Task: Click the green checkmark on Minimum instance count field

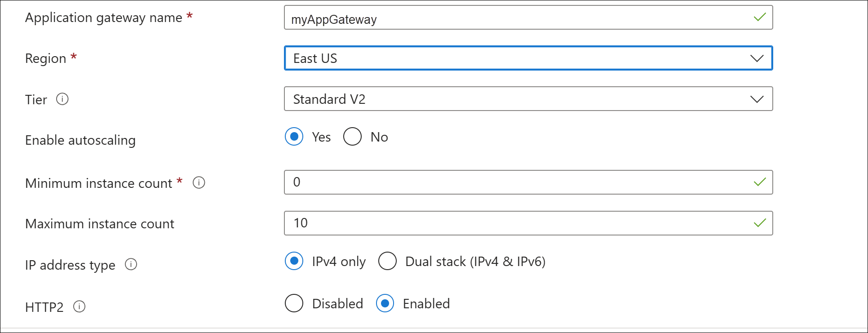Action: click(x=759, y=182)
